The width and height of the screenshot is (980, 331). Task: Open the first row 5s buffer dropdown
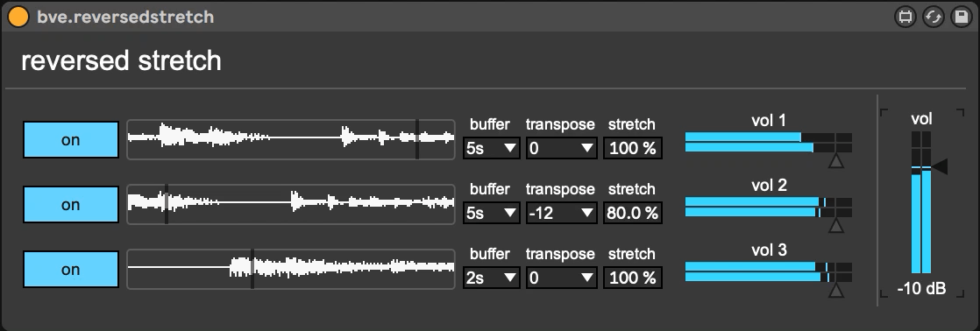pyautogui.click(x=491, y=149)
